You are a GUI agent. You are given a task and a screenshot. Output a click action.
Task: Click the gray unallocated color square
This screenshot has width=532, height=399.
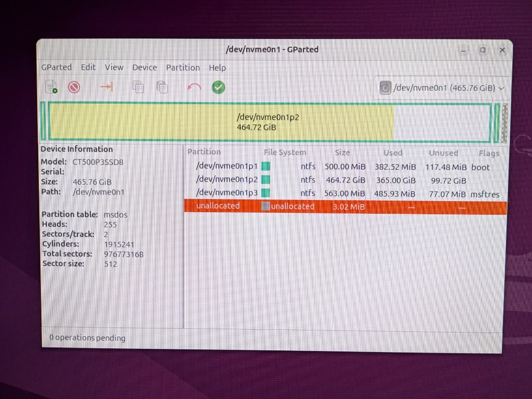[266, 206]
